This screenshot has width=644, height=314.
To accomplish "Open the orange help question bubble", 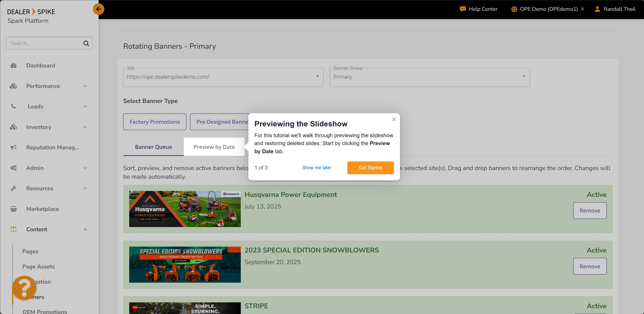I will (x=24, y=288).
